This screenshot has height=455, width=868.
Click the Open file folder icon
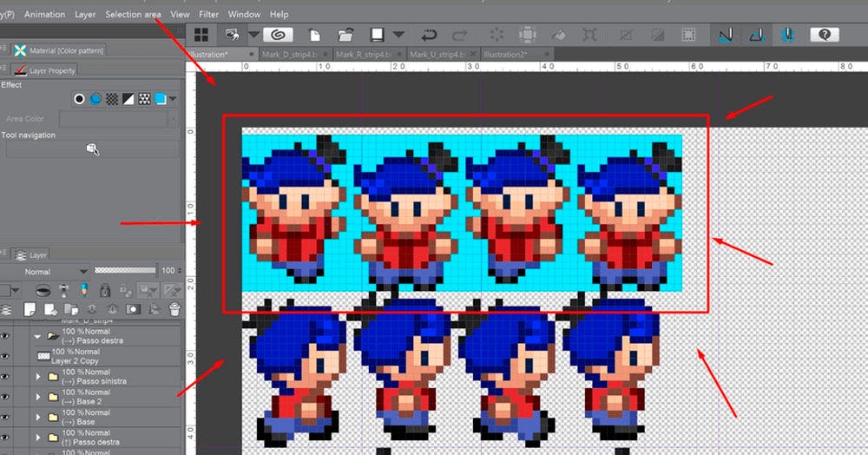coord(345,35)
